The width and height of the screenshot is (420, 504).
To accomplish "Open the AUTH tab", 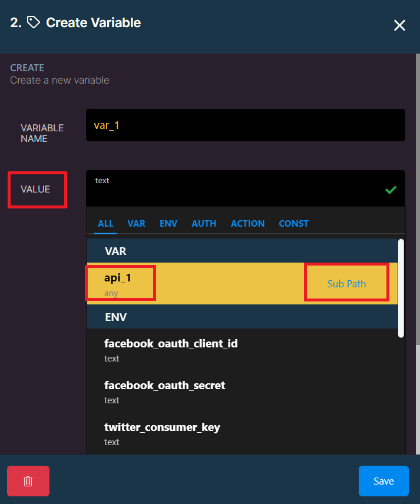I will tap(204, 223).
